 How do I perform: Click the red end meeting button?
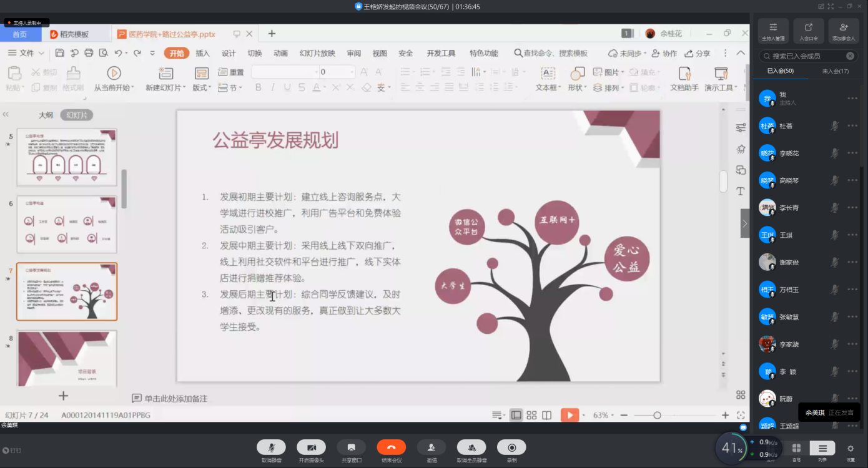pyautogui.click(x=391, y=447)
